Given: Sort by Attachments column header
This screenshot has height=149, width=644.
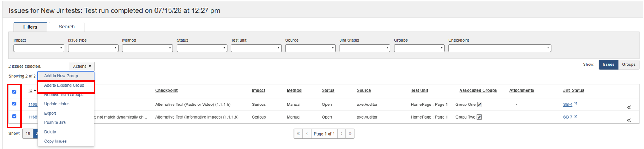Looking at the screenshot, I should (x=522, y=90).
